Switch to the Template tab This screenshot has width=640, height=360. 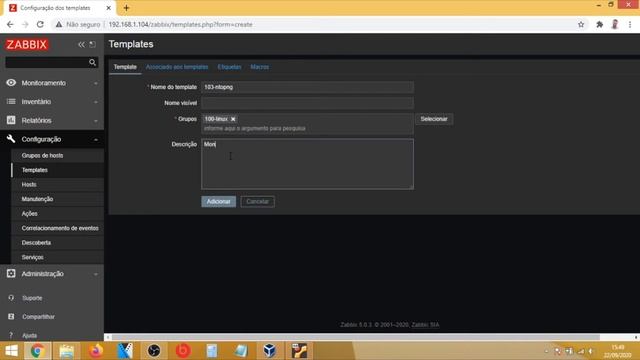tap(125, 67)
